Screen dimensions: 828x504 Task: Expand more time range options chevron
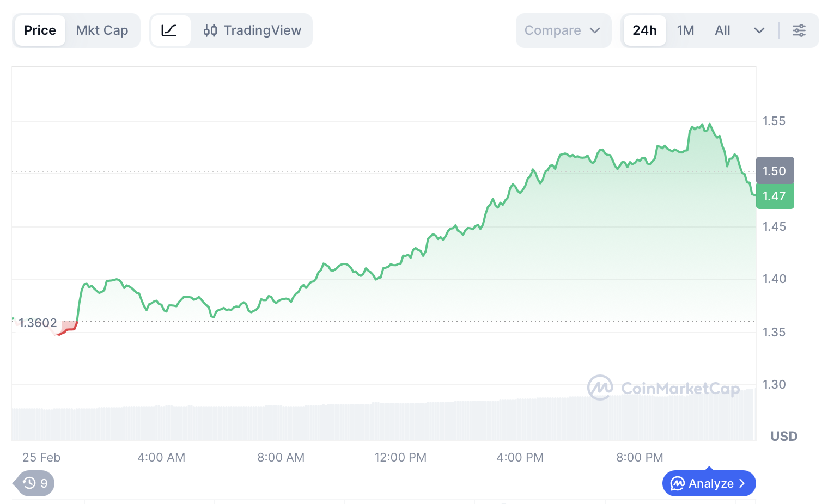759,30
